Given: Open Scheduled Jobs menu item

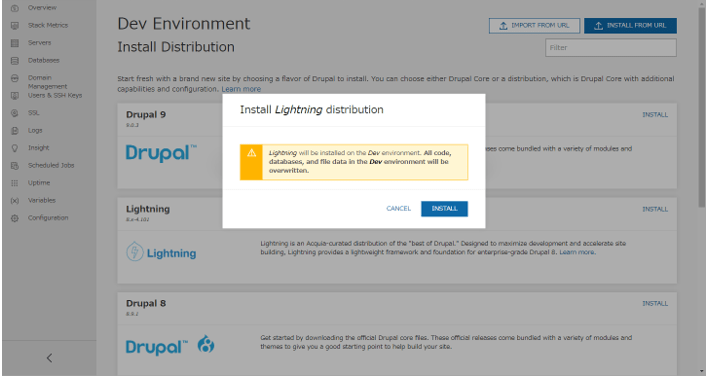Looking at the screenshot, I should point(51,165).
